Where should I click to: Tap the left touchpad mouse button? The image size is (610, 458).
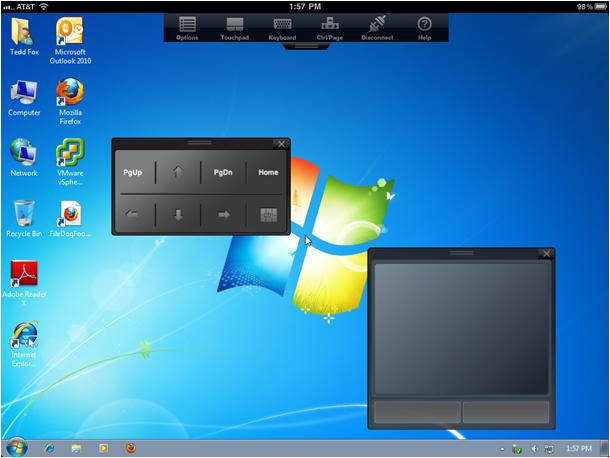[417, 412]
